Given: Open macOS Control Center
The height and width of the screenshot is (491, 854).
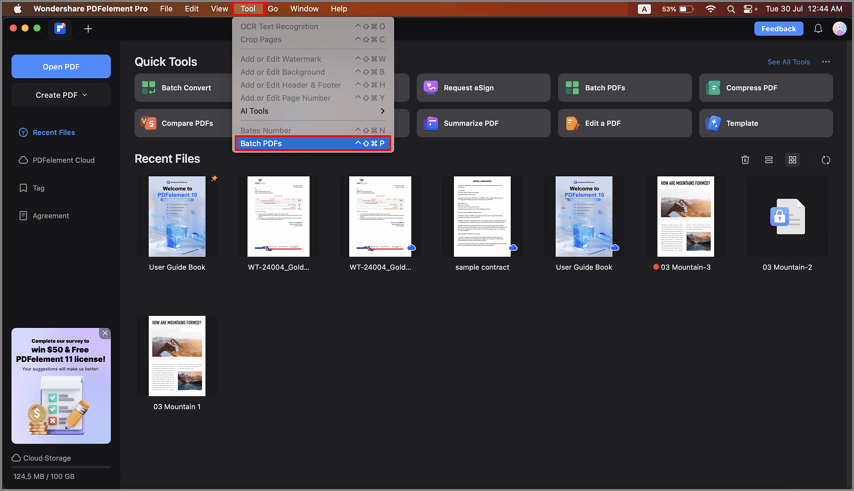Looking at the screenshot, I should (749, 9).
